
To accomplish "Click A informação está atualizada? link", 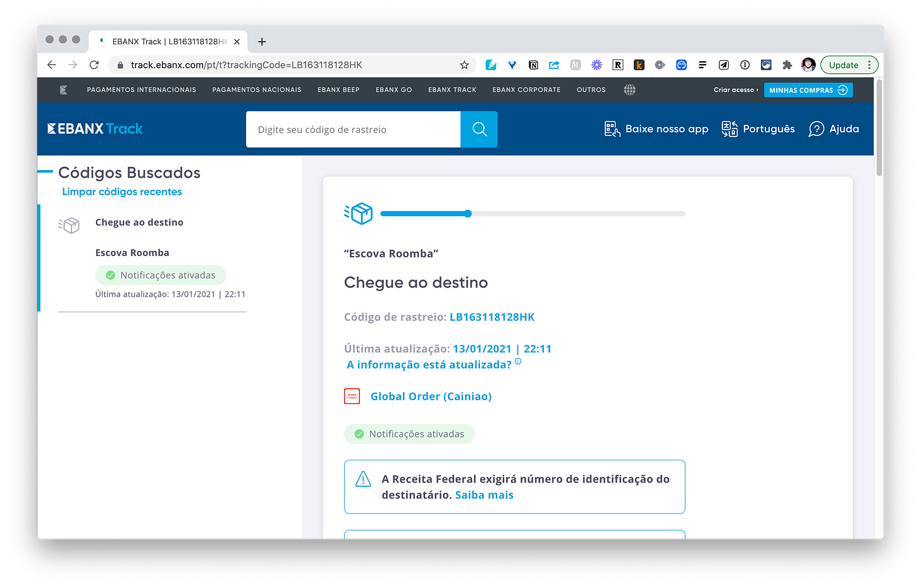I will 429,365.
